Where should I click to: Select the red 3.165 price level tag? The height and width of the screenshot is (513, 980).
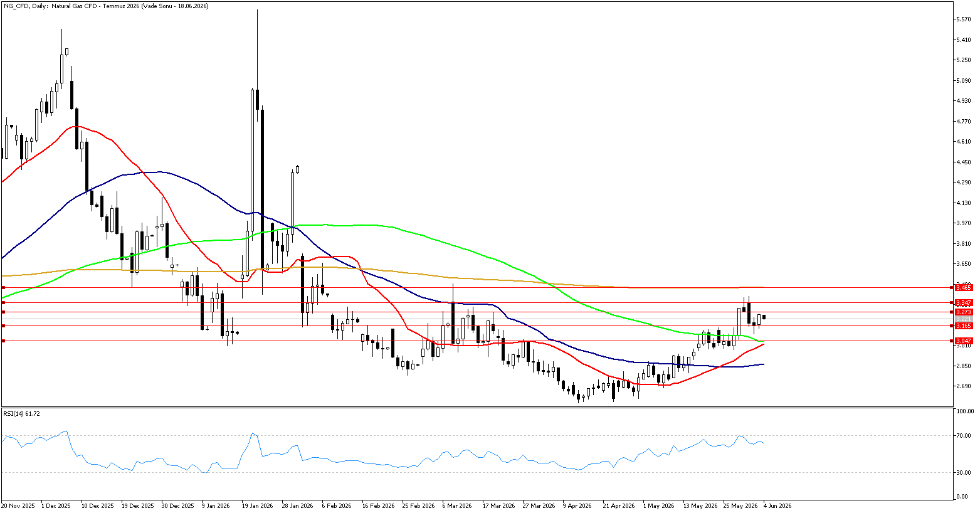coord(962,326)
